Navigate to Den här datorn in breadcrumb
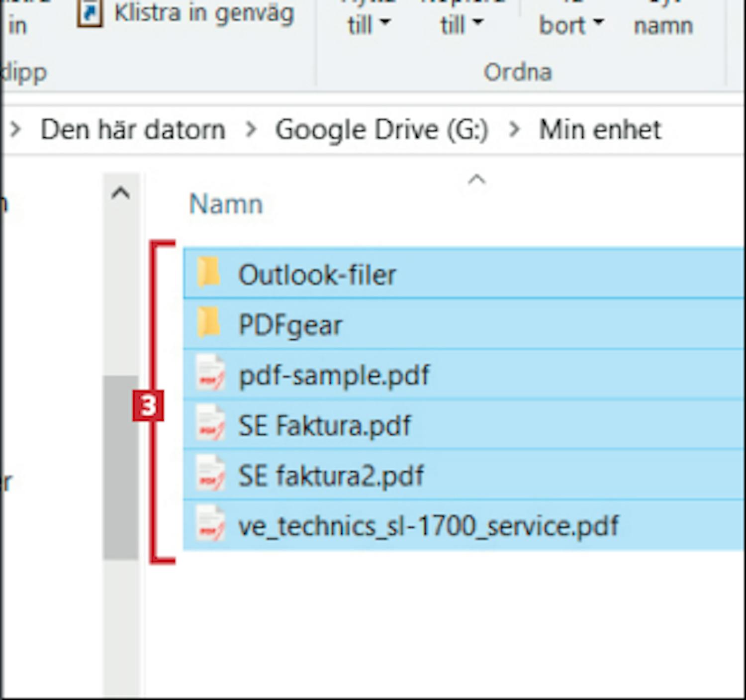 (133, 130)
